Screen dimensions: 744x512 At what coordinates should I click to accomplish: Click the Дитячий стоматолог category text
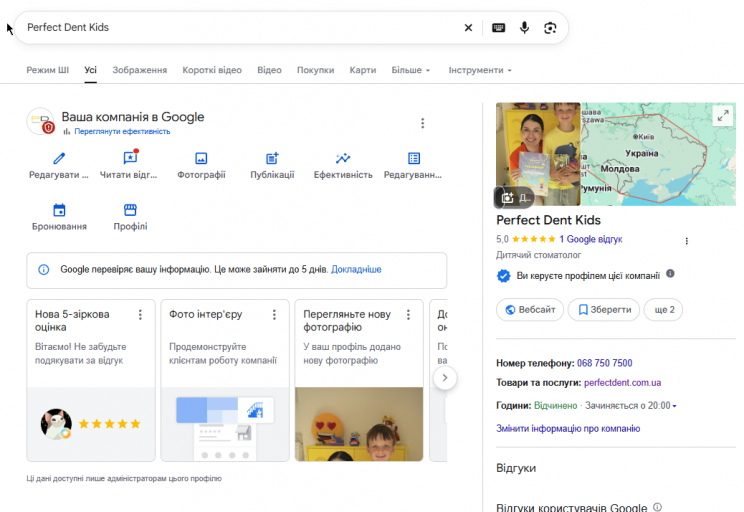coord(539,255)
